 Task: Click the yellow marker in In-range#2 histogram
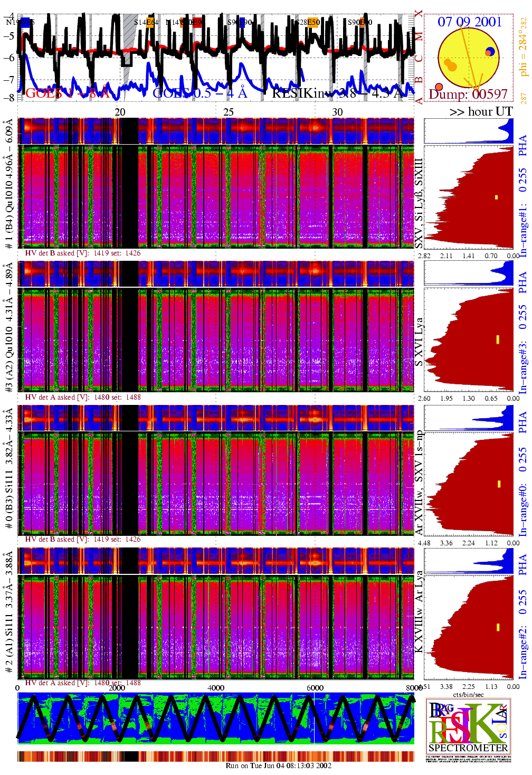pyautogui.click(x=498, y=627)
